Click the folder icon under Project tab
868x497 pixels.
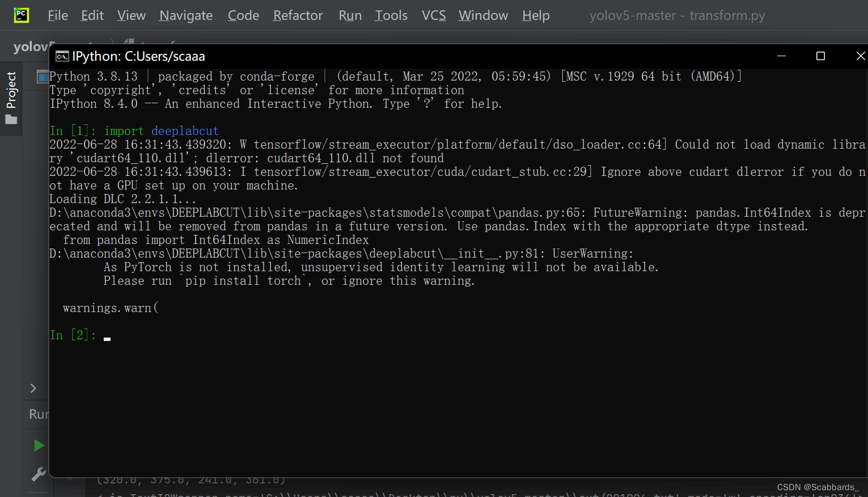click(11, 120)
